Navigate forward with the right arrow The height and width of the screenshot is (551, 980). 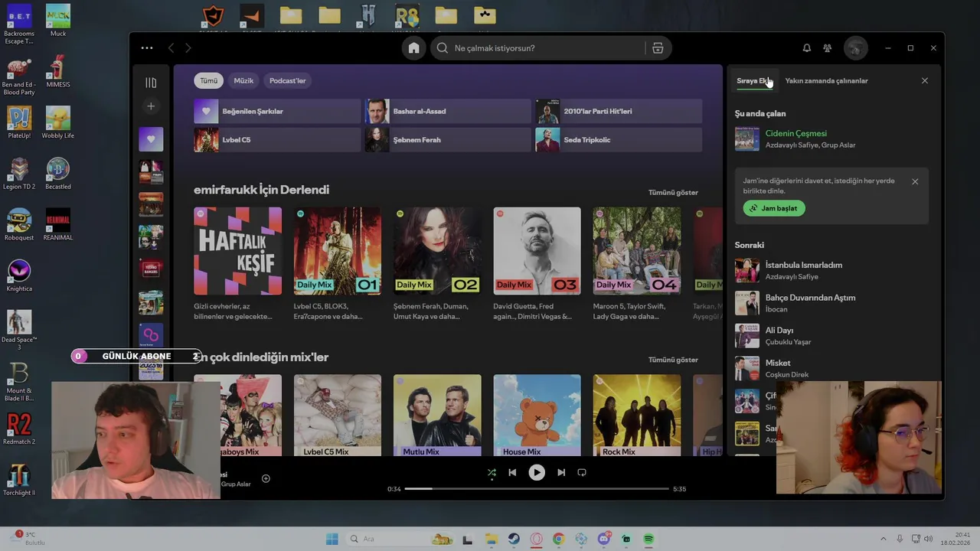coord(188,48)
